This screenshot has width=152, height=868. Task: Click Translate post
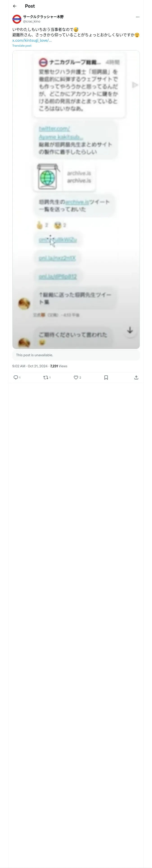[22, 46]
